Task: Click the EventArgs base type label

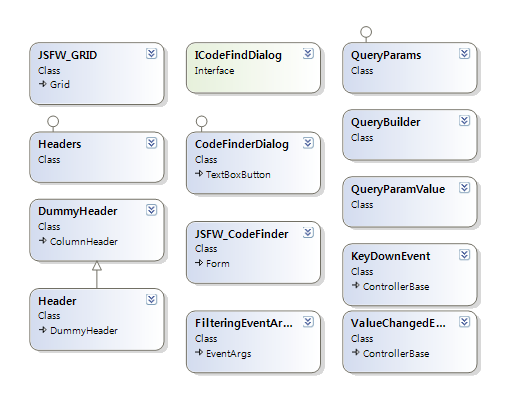Action: [229, 354]
